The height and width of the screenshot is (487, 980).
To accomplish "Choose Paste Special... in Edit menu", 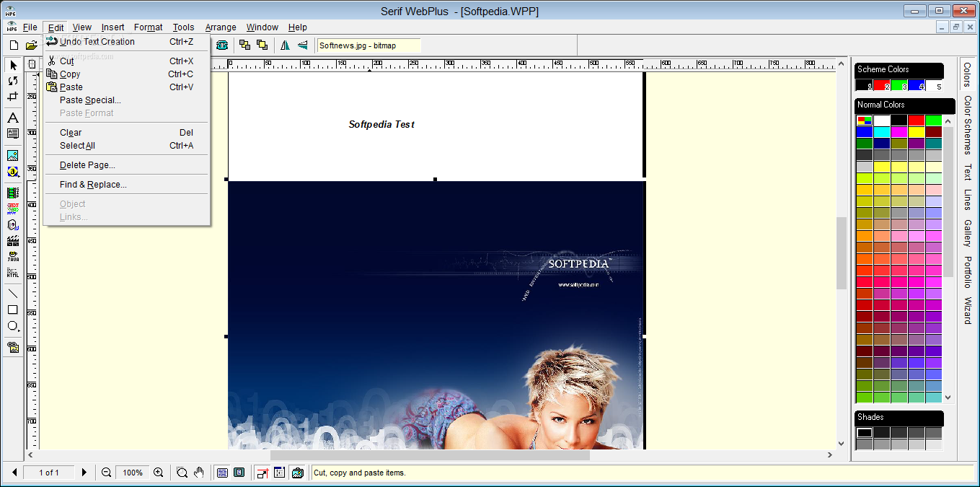I will click(127, 100).
